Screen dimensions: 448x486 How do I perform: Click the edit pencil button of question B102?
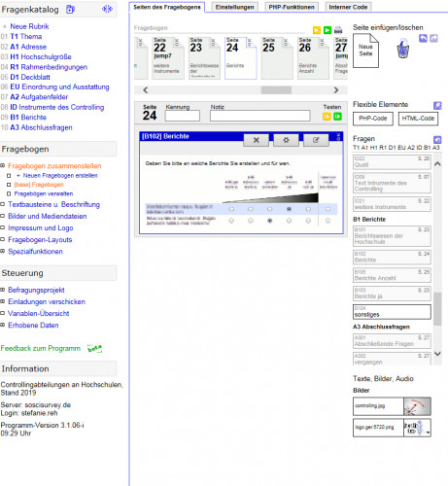316,140
